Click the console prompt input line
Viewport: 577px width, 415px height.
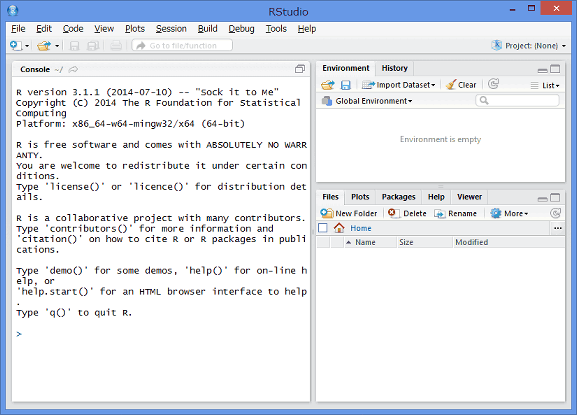point(161,334)
